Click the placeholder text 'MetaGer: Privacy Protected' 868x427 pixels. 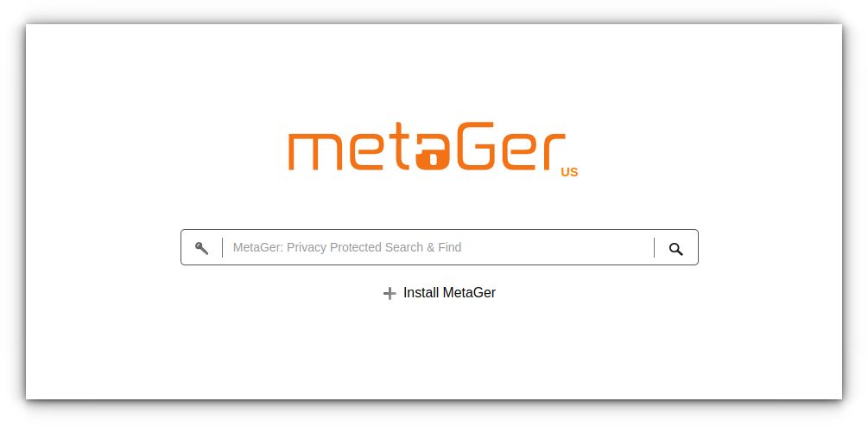[x=301, y=247]
